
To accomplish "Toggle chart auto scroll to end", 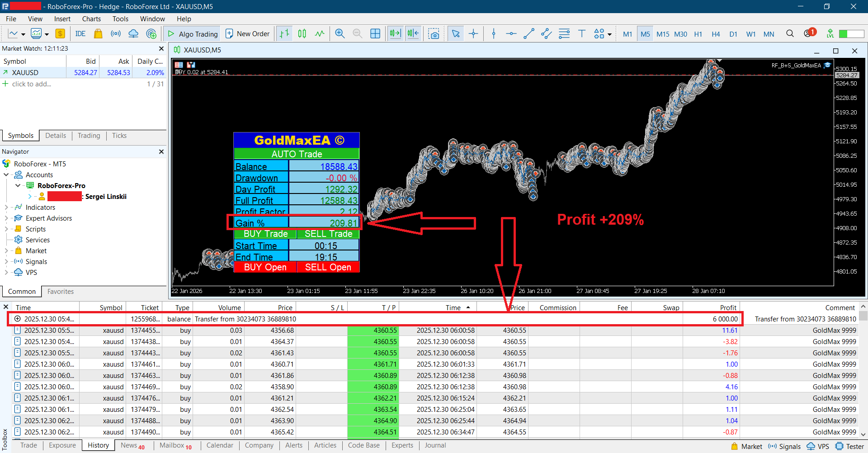I will click(395, 34).
